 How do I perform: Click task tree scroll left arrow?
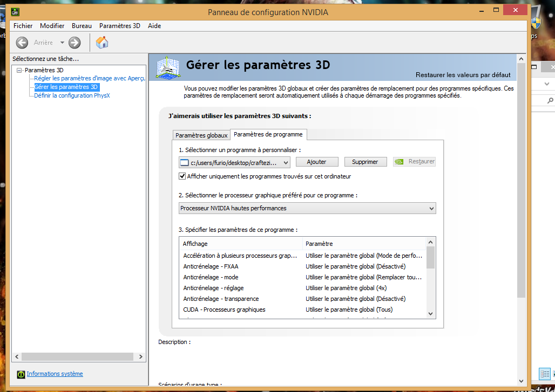pos(17,357)
